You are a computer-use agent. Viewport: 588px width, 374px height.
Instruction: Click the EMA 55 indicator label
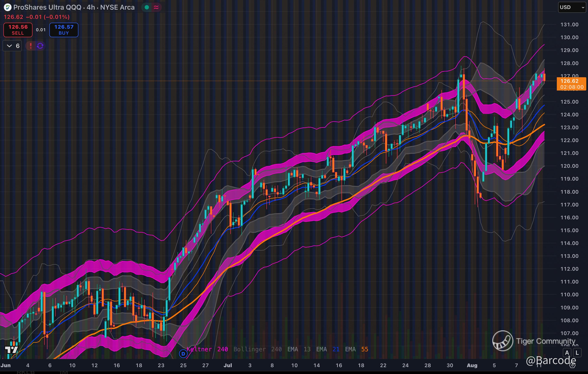[357, 349]
